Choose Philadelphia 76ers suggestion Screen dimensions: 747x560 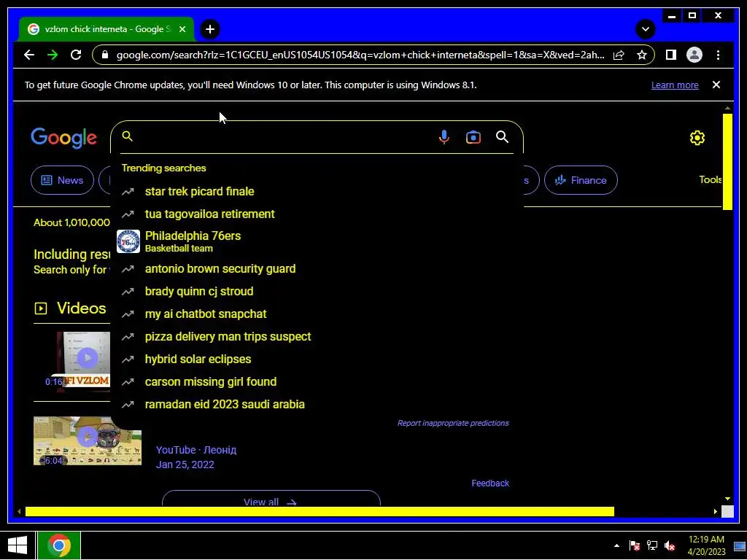(x=317, y=241)
